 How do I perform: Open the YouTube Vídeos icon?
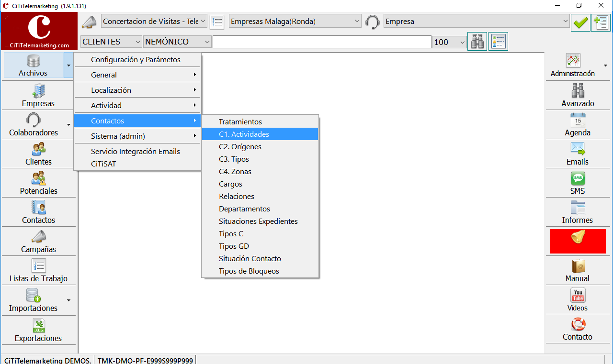point(578,300)
